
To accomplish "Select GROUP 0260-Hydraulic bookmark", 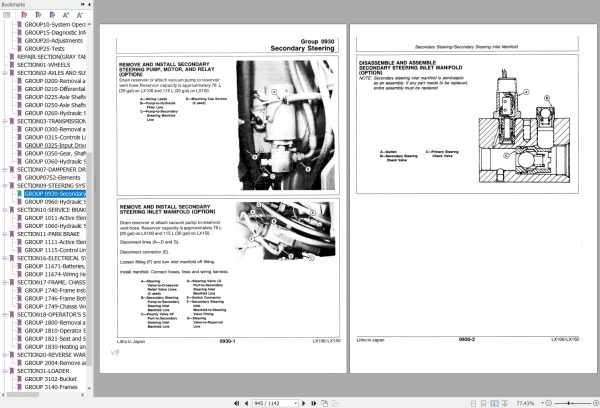I will click(x=55, y=113).
